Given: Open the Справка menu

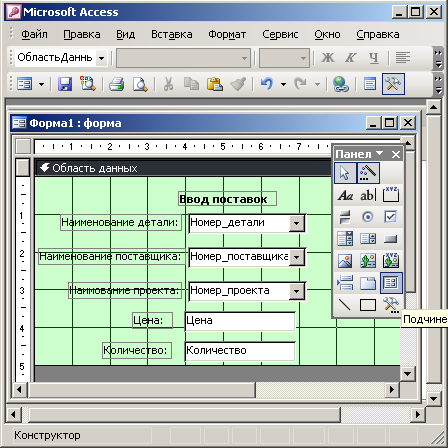Looking at the screenshot, I should [378, 34].
